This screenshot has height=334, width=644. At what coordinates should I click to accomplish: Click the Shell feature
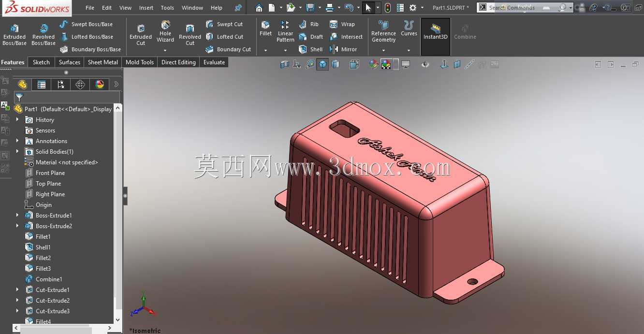click(x=310, y=49)
